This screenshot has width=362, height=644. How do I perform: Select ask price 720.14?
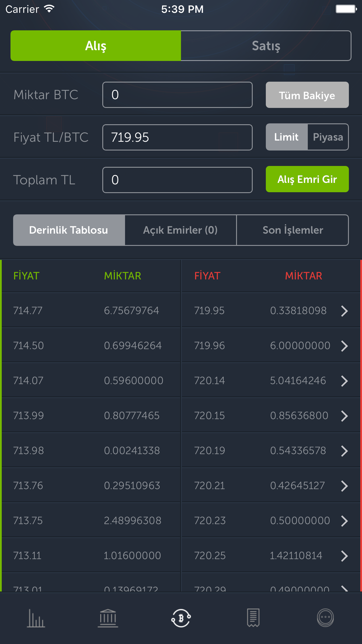(210, 381)
